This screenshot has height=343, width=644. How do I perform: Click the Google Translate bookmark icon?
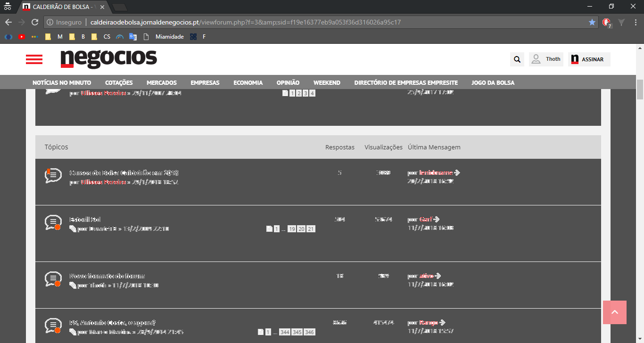[133, 37]
